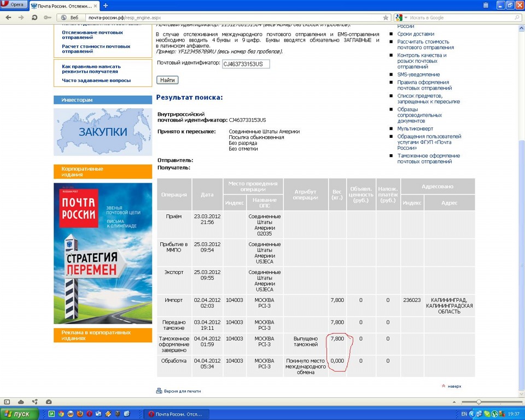Click the Найти button
The image size is (525, 420).
tap(167, 80)
